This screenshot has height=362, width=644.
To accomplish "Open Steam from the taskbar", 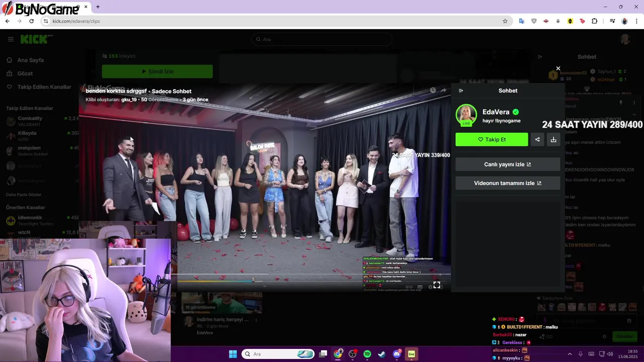I will (x=382, y=354).
